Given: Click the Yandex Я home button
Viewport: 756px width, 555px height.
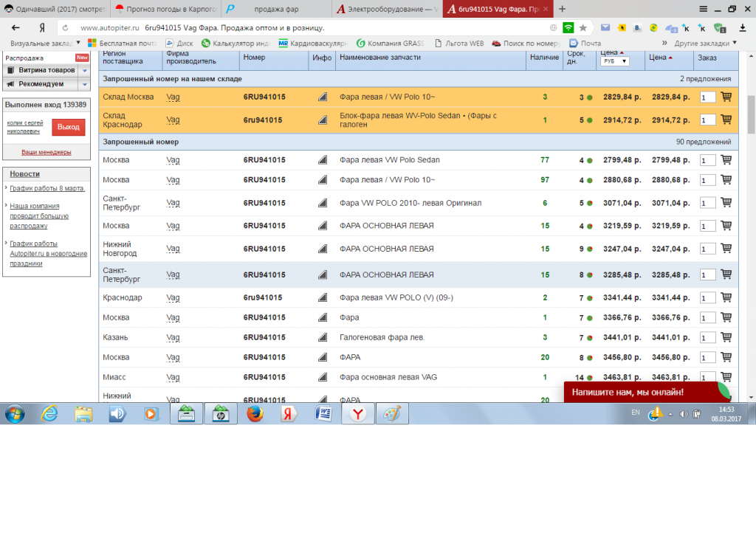Looking at the screenshot, I should 42,28.
